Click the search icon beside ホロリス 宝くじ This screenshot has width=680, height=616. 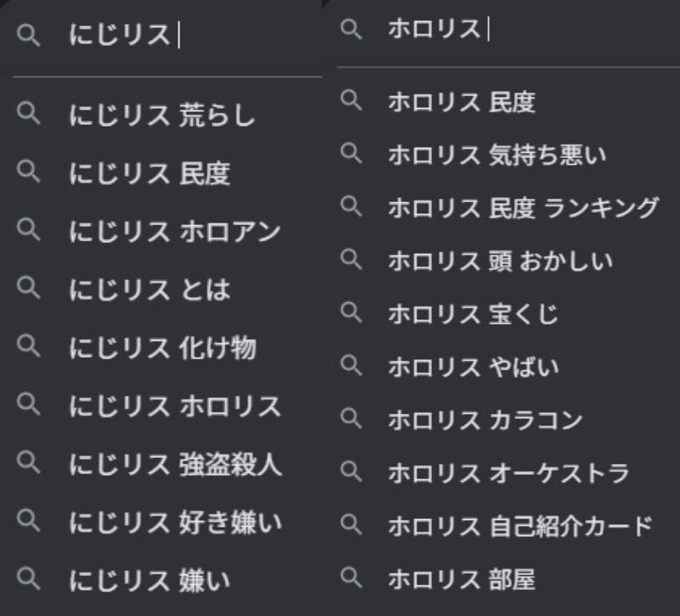coord(348,313)
